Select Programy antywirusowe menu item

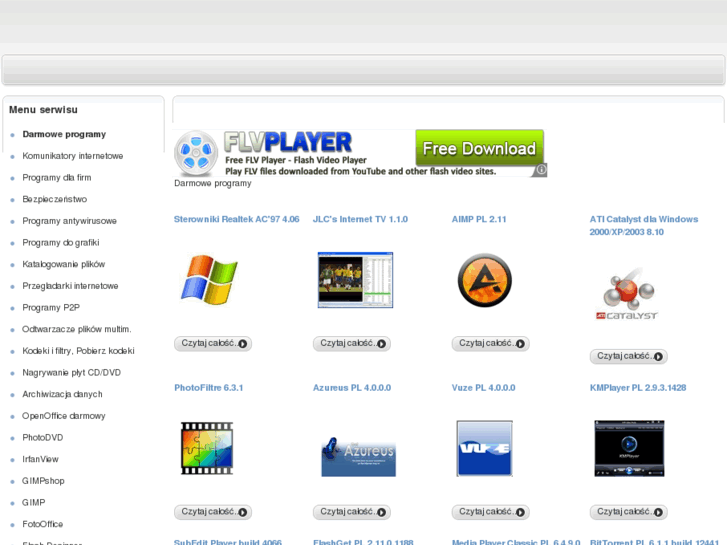(x=70, y=221)
